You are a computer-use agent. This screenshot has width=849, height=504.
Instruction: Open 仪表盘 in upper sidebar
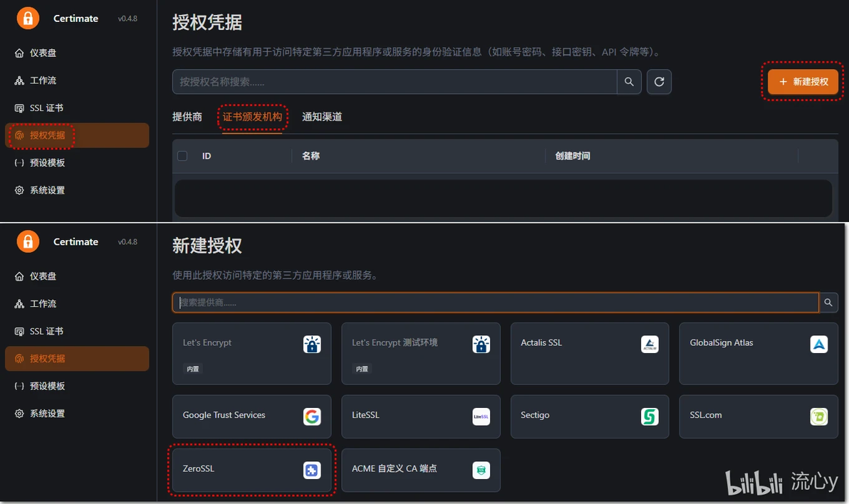coord(77,53)
